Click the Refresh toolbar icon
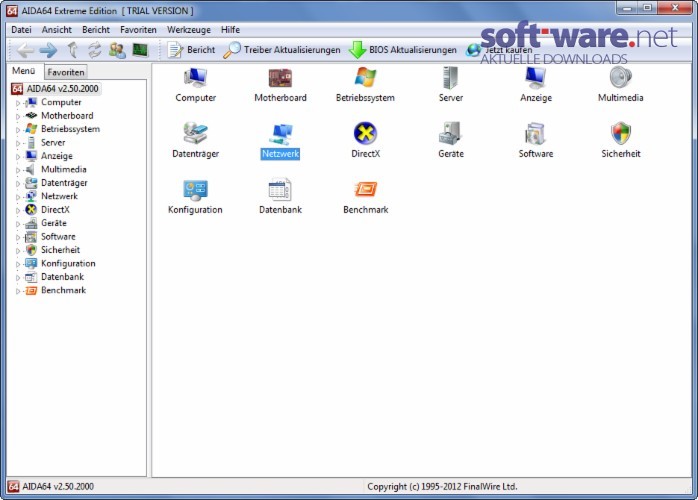The image size is (698, 500). point(94,50)
